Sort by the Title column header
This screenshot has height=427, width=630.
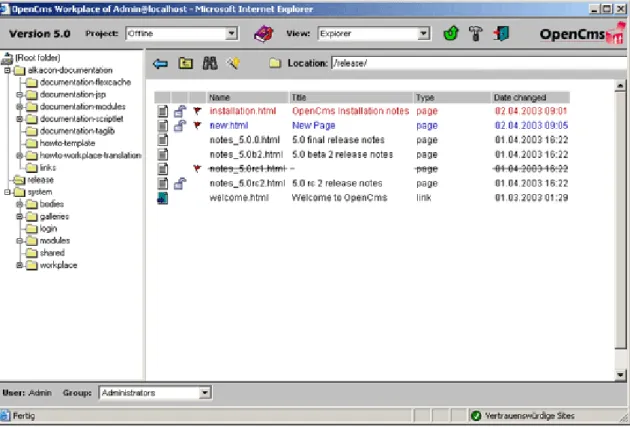(351, 97)
